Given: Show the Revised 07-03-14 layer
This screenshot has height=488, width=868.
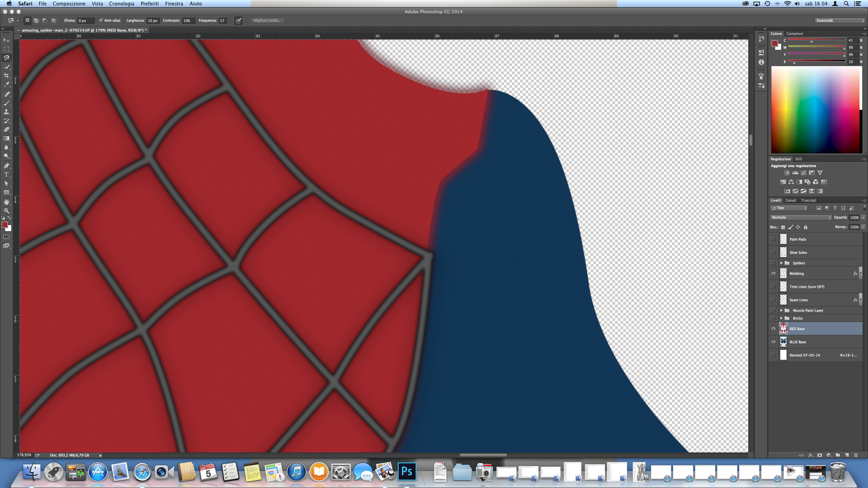Looking at the screenshot, I should click(773, 355).
